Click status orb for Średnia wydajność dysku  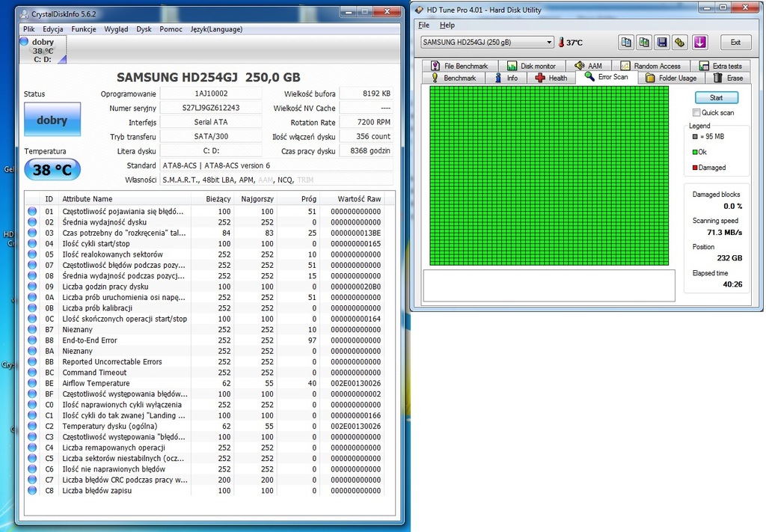click(x=32, y=222)
